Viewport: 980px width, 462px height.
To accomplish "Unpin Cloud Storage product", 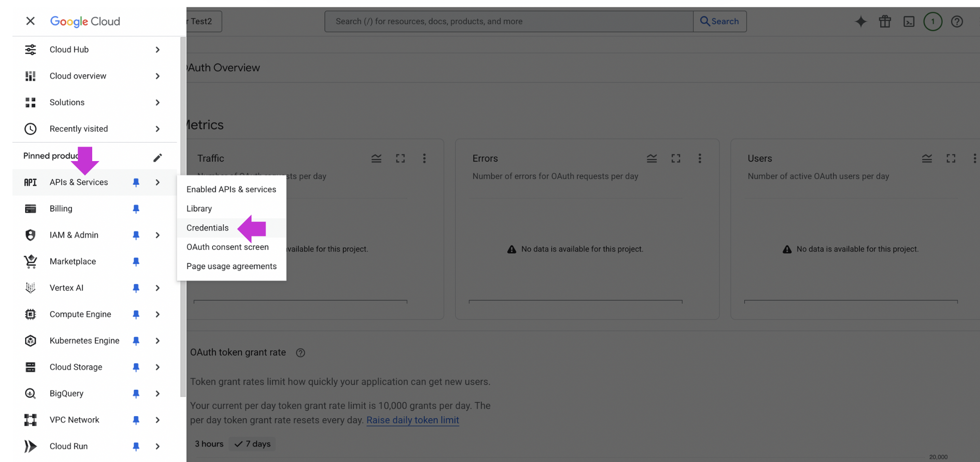I will tap(136, 367).
